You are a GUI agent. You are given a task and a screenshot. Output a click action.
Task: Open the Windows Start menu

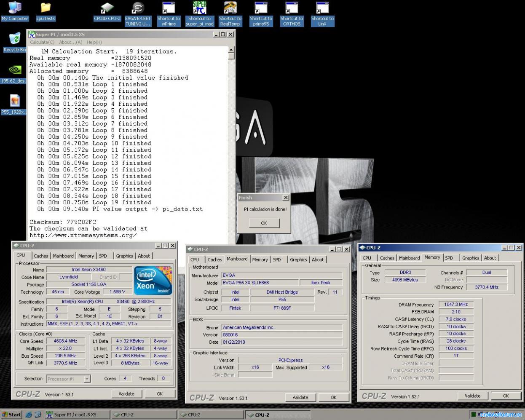pos(11,415)
